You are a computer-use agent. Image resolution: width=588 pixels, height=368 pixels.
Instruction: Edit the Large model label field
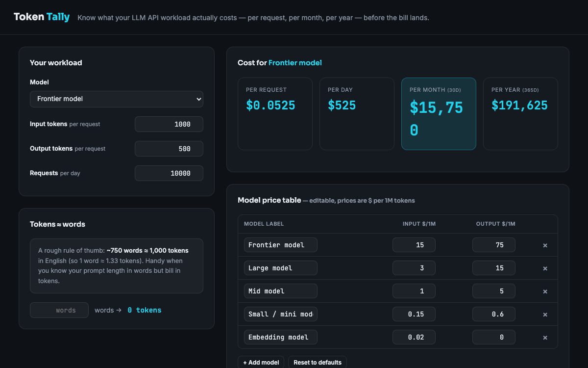pyautogui.click(x=281, y=268)
